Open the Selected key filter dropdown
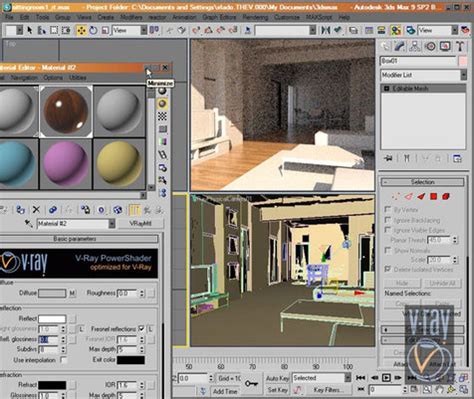The image size is (474, 399). (348, 378)
